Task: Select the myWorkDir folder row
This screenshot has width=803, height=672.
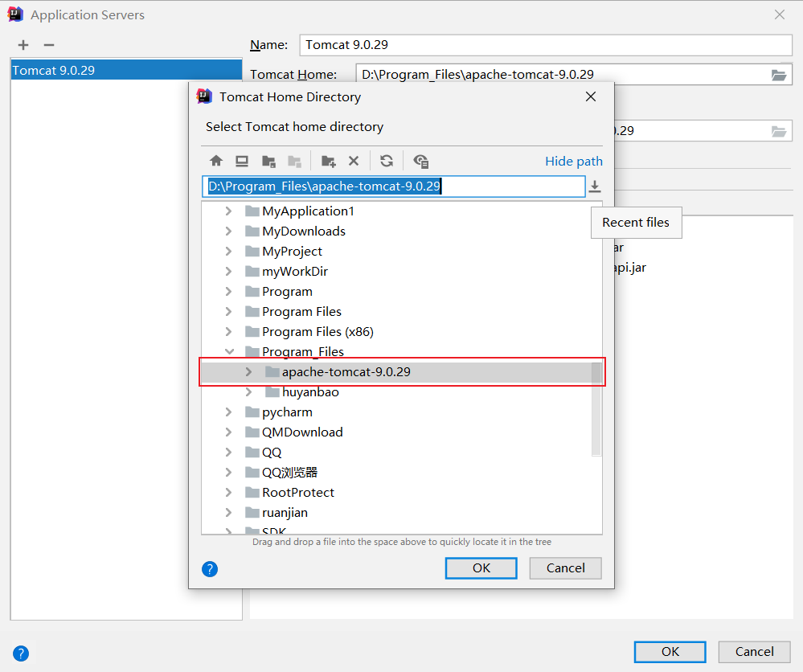Action: pos(402,272)
